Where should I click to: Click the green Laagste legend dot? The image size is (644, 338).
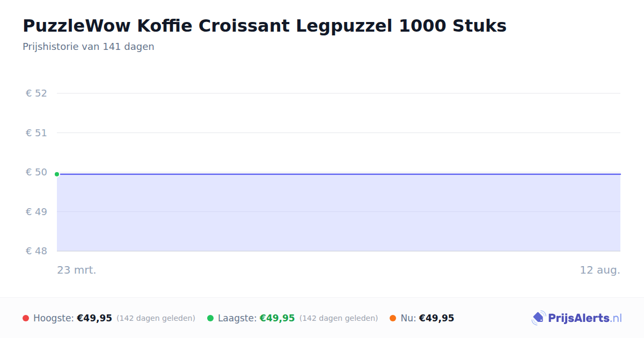[210, 318]
